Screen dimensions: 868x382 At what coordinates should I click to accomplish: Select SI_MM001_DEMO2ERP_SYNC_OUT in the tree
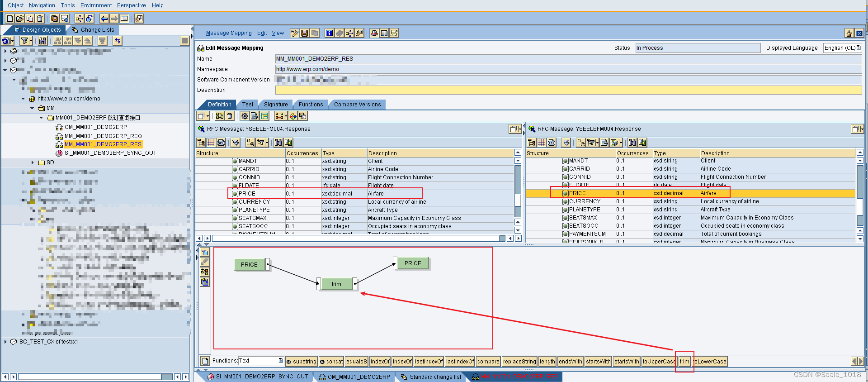tap(110, 153)
